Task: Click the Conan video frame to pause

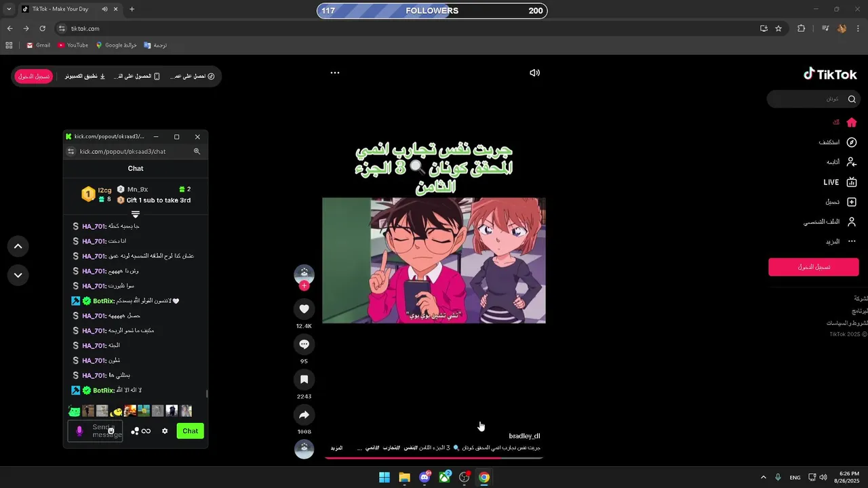Action: click(434, 260)
